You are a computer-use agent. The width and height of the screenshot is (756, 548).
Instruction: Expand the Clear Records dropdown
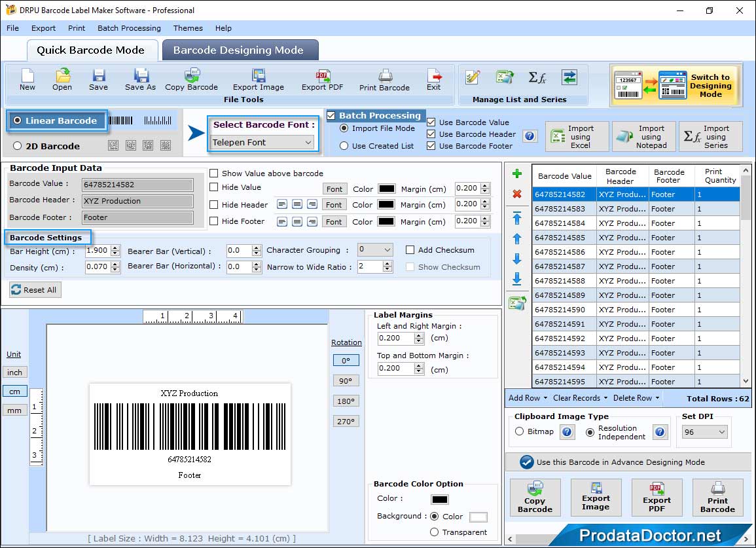[580, 399]
